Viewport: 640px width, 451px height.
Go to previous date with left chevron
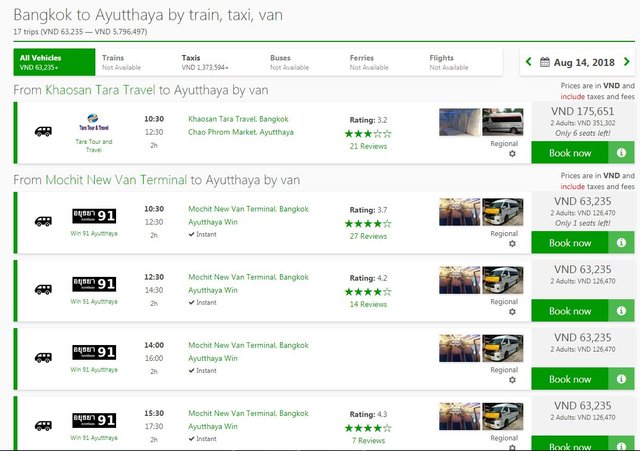[x=529, y=62]
